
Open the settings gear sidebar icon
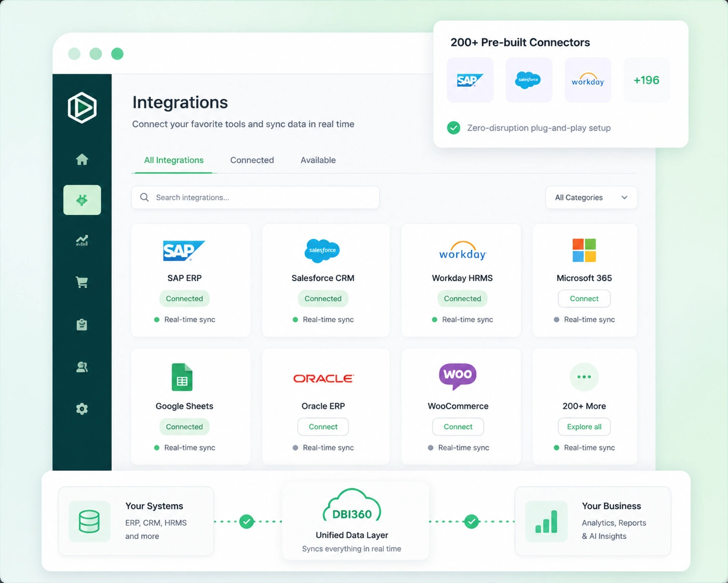coord(82,409)
